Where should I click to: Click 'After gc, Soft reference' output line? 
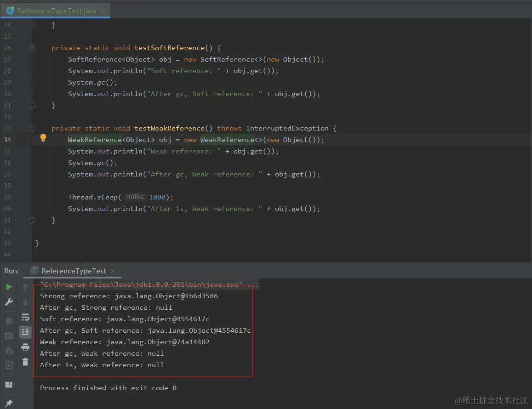click(145, 331)
